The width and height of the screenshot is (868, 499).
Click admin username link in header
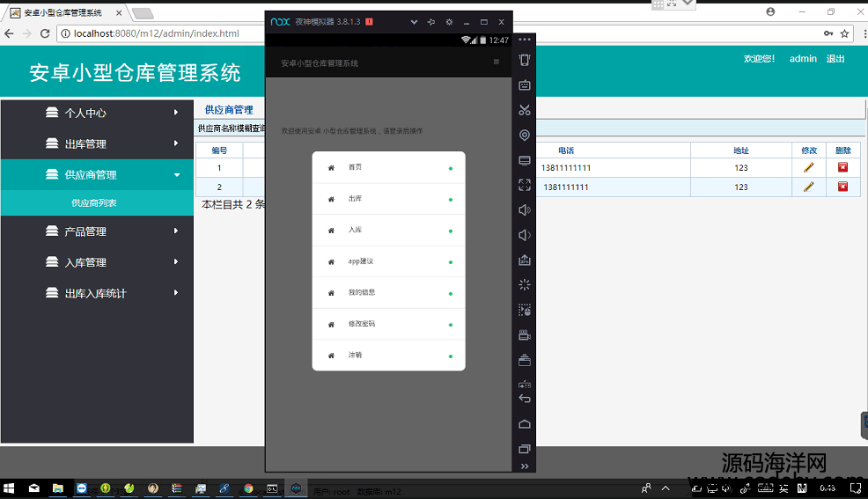pyautogui.click(x=803, y=59)
